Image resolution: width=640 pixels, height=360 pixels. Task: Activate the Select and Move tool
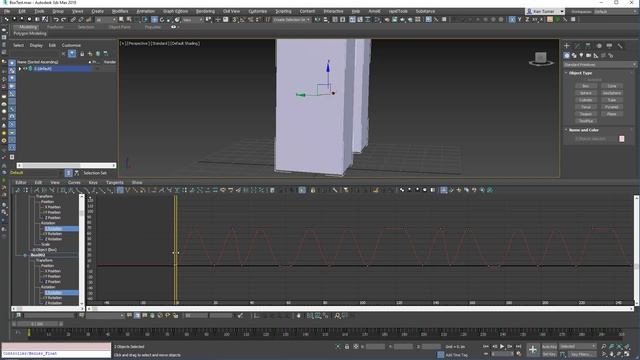click(154, 19)
